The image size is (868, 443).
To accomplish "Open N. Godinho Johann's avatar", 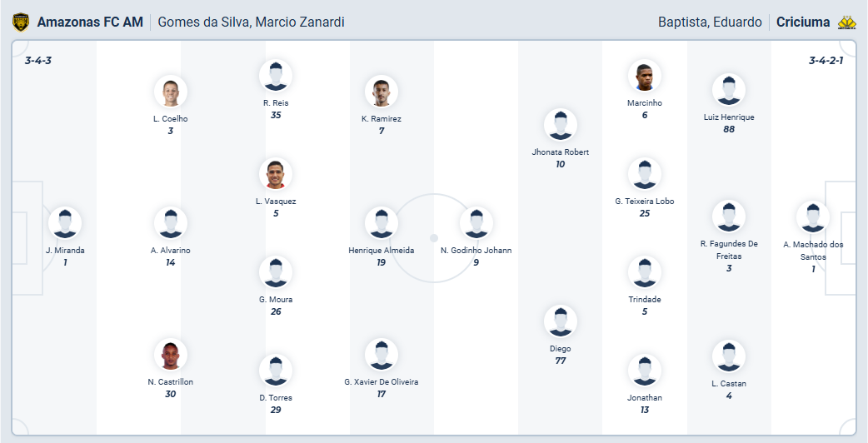I will pyautogui.click(x=476, y=223).
